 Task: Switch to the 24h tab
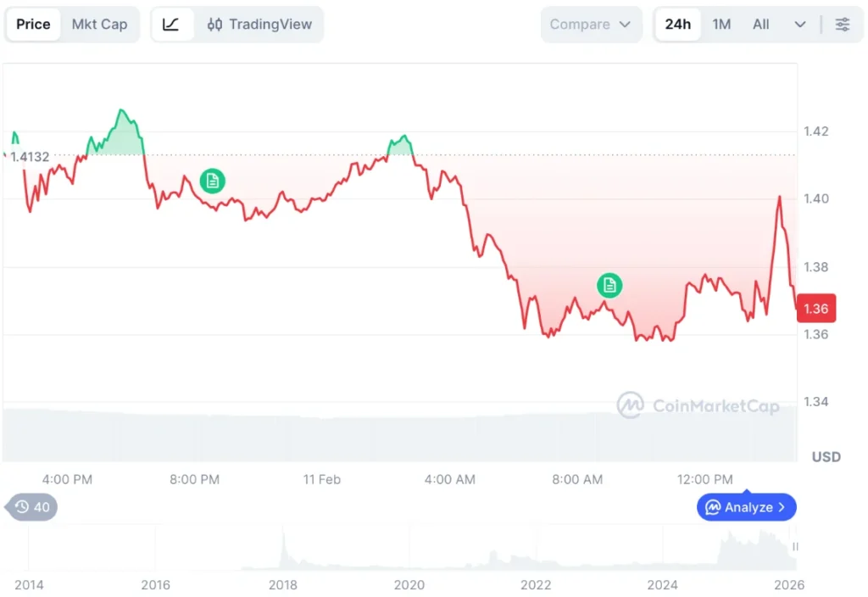click(677, 24)
